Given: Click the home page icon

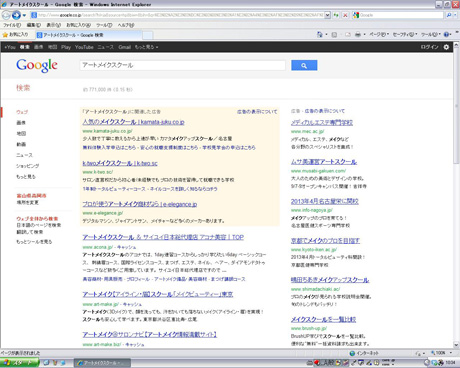Looking at the screenshot, I should pyautogui.click(x=319, y=34).
